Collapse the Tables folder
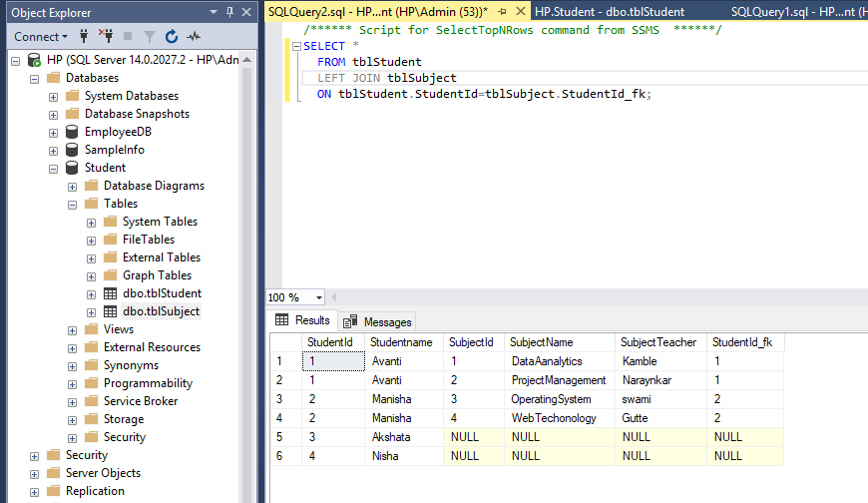Screen dimensions: 868x503 [x=73, y=205]
